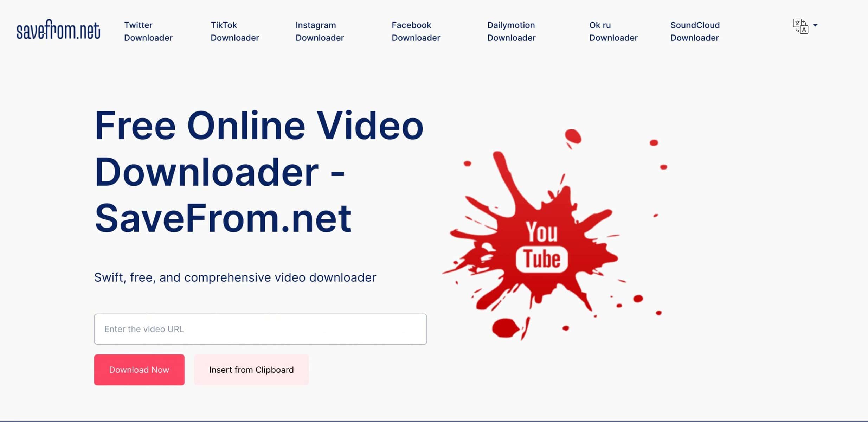The height and width of the screenshot is (422, 868).
Task: Go to Dailymotion Downloader
Action: 511,31
